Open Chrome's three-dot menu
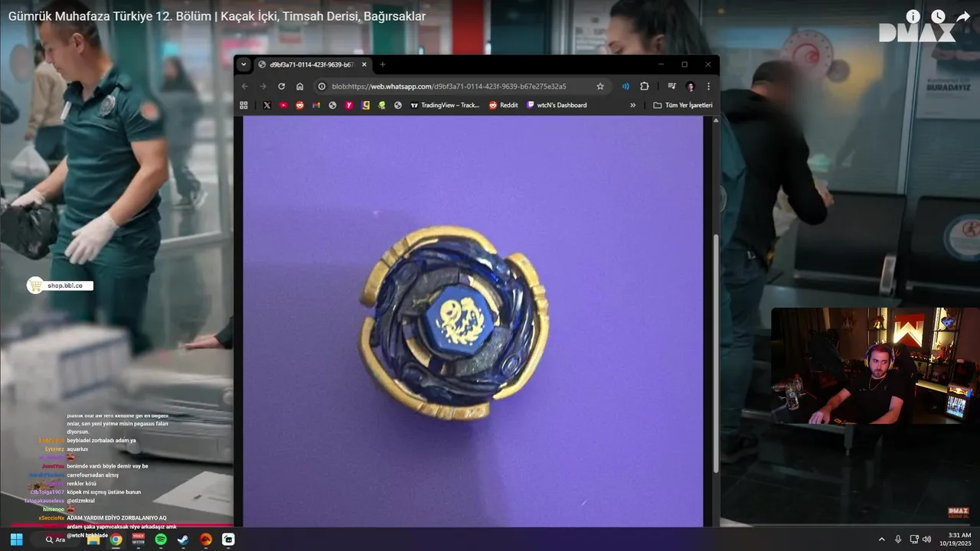The width and height of the screenshot is (980, 551). [x=708, y=86]
